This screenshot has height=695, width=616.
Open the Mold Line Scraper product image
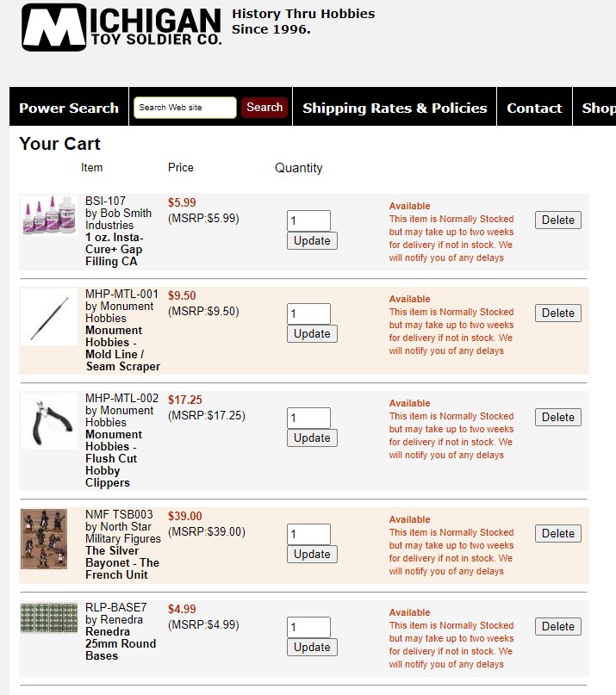pyautogui.click(x=48, y=317)
